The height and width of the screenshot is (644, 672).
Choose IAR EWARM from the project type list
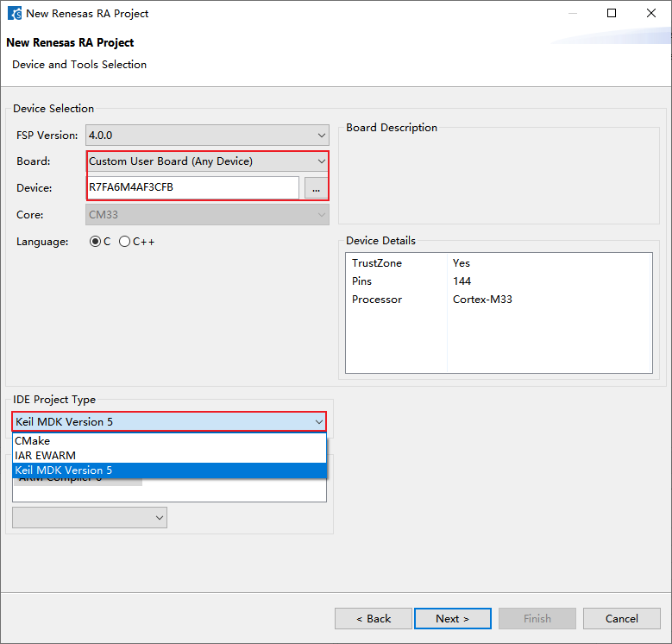[x=169, y=455]
